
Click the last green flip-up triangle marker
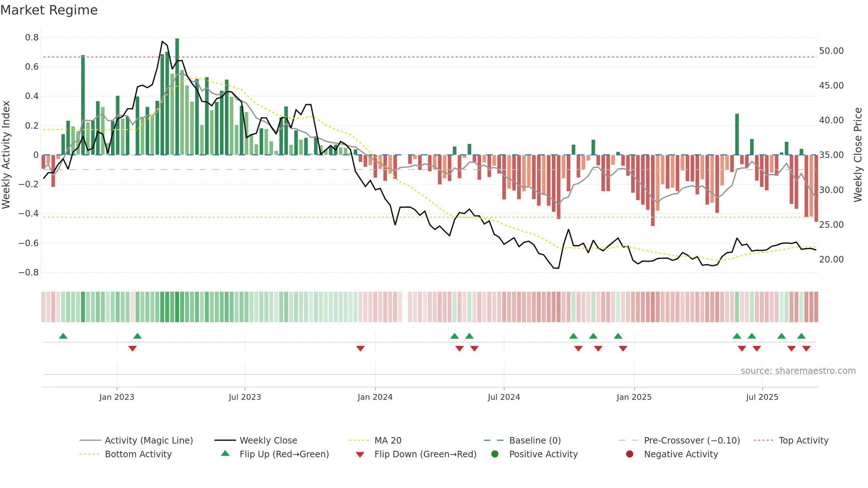point(801,336)
